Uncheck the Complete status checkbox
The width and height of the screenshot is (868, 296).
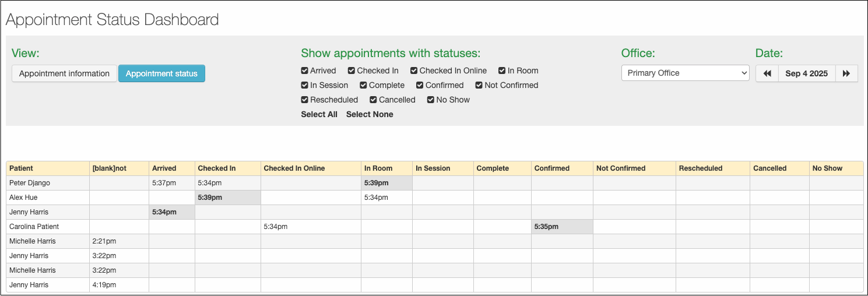[364, 86]
